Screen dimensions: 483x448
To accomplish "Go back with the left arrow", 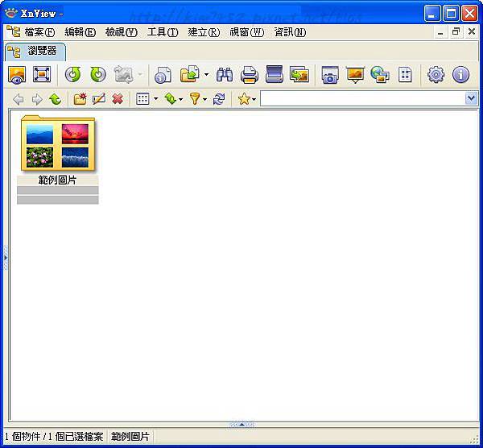I will click(x=19, y=99).
